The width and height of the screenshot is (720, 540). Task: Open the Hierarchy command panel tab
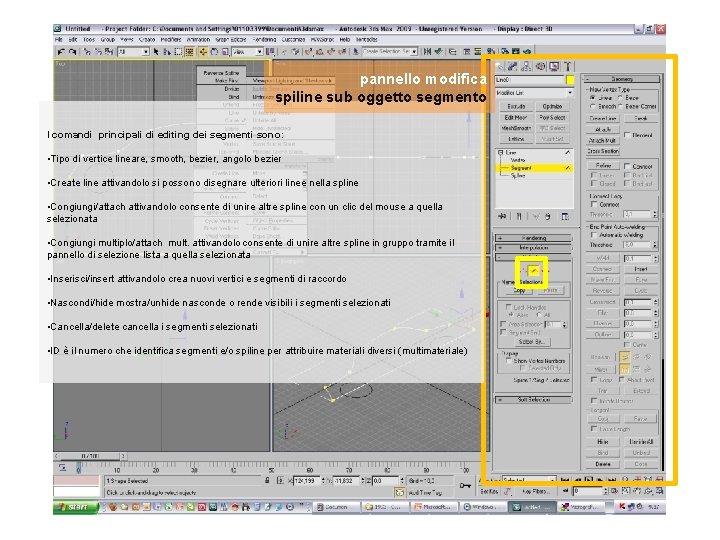point(526,66)
